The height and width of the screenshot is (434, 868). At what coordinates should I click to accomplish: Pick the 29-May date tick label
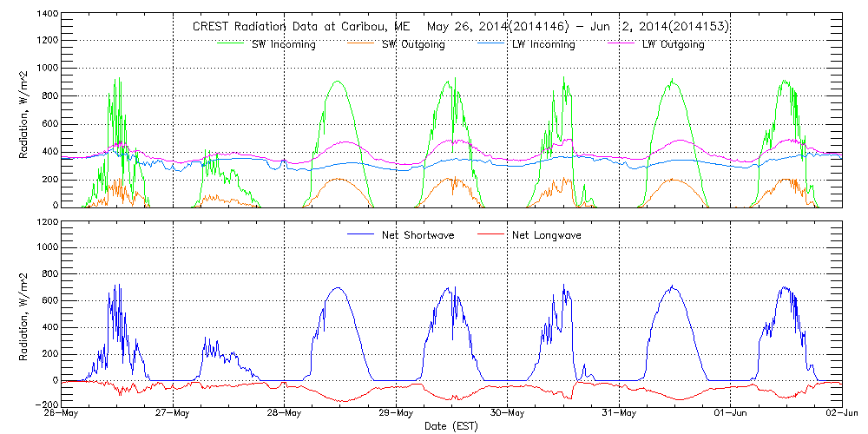[397, 415]
